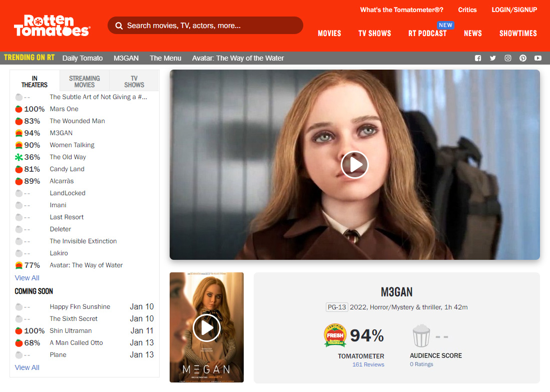
Task: Open Rotten Tomatoes Facebook page icon
Action: coord(478,58)
